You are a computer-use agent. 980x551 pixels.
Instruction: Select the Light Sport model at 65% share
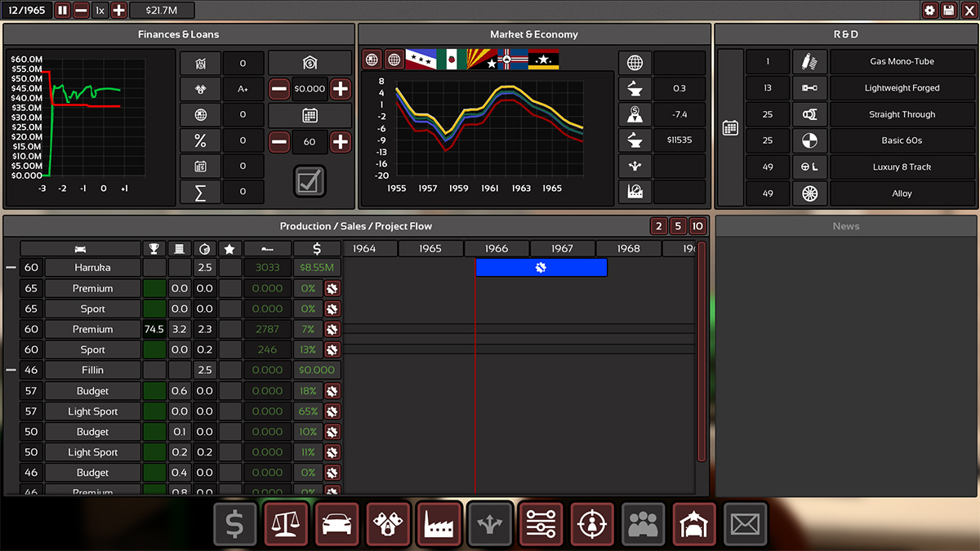tap(92, 411)
